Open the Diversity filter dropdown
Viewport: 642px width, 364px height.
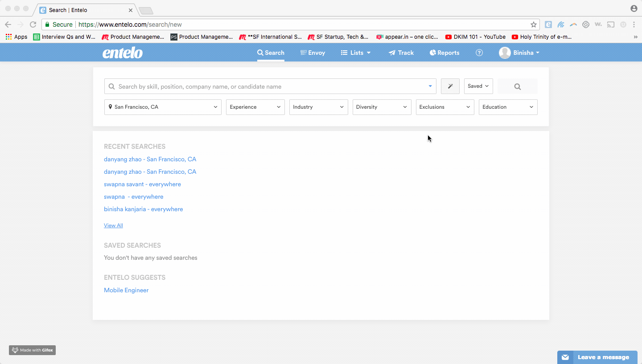coord(382,107)
